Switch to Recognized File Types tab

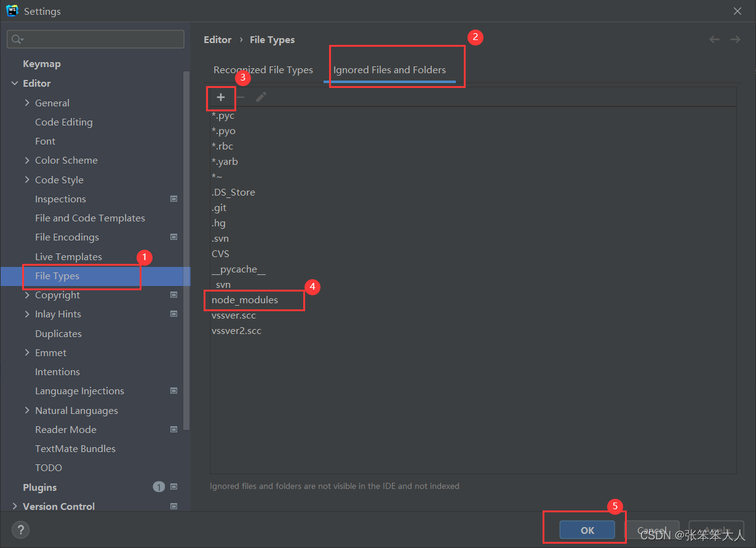coord(263,69)
